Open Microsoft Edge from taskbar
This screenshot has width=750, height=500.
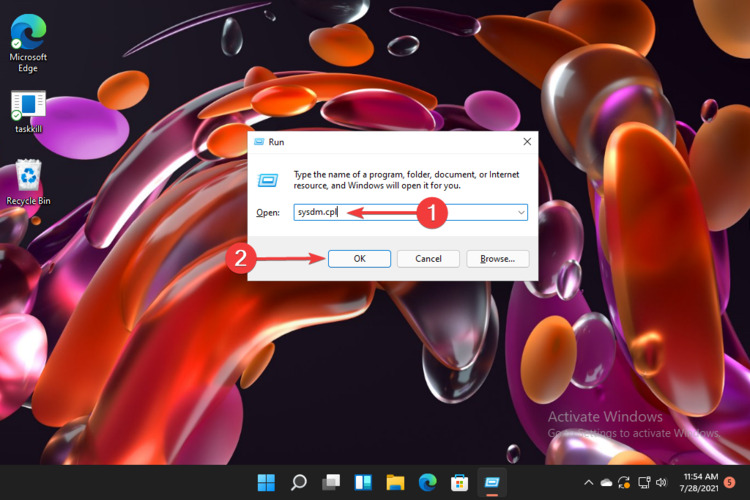427,483
